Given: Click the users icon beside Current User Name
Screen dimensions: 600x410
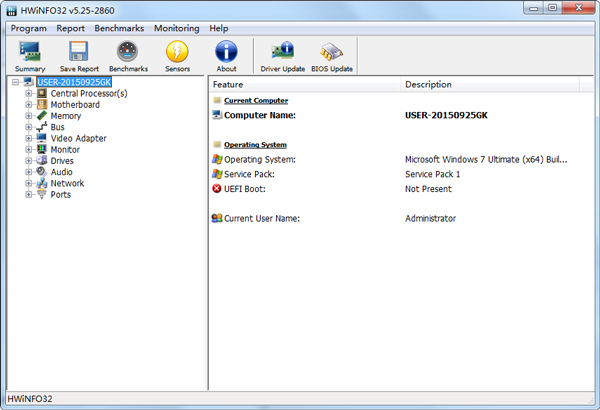Looking at the screenshot, I should (217, 218).
